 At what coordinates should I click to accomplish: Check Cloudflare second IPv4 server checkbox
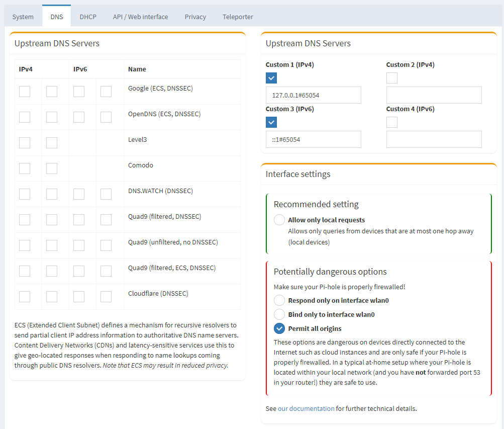[52, 297]
